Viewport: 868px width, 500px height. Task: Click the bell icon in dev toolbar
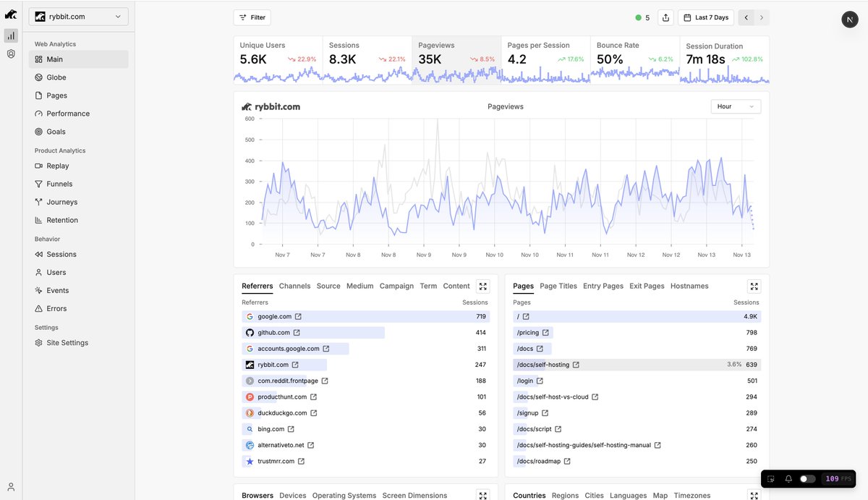click(788, 479)
